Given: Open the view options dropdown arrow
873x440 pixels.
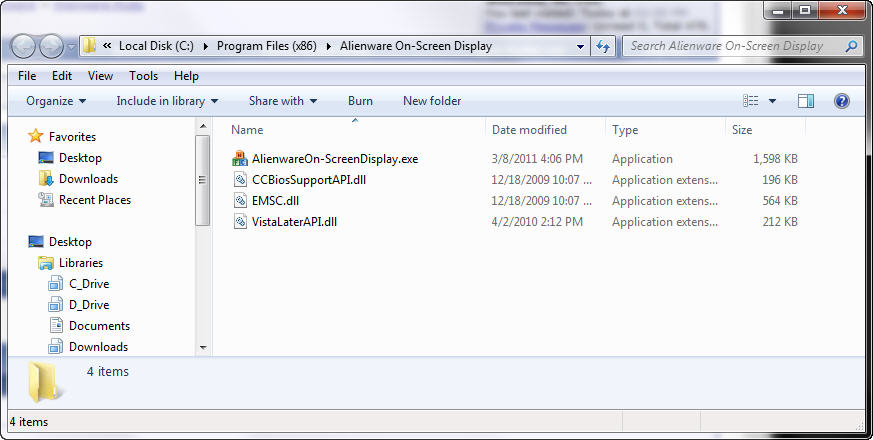Looking at the screenshot, I should 772,101.
